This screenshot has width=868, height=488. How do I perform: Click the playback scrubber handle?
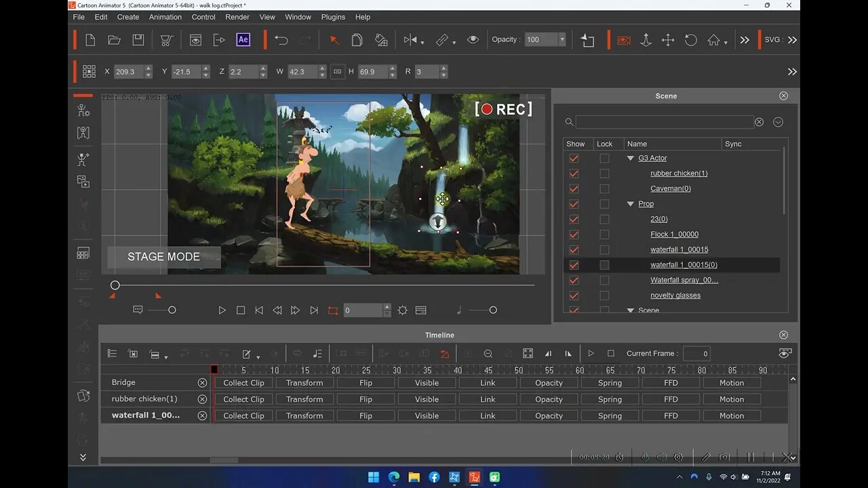115,285
